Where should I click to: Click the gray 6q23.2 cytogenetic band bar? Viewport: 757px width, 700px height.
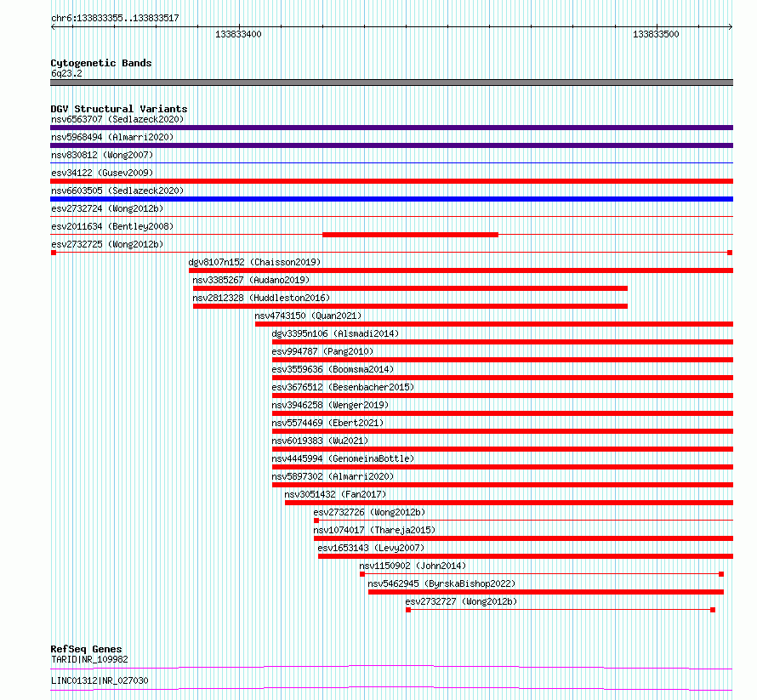pos(391,83)
